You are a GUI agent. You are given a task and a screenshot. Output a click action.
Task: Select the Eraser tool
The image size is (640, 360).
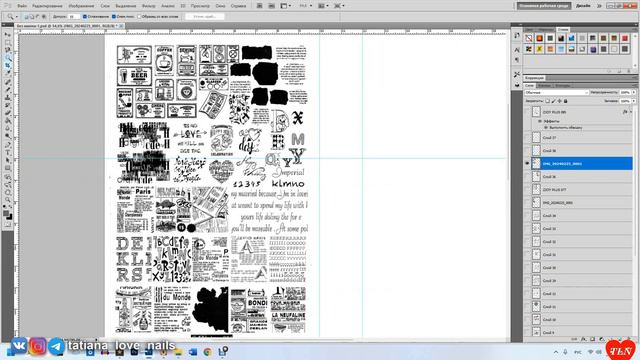pyautogui.click(x=8, y=113)
